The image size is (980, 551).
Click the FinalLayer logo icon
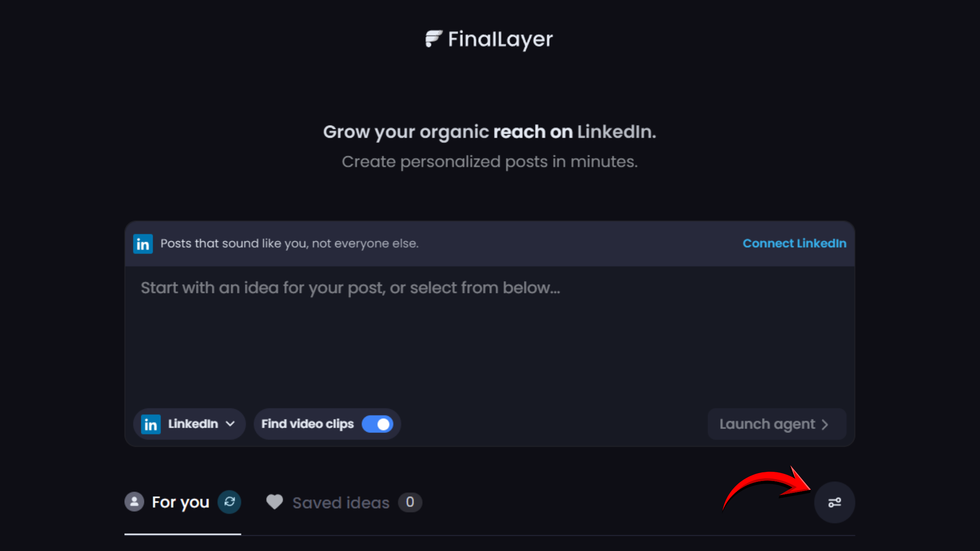(432, 39)
